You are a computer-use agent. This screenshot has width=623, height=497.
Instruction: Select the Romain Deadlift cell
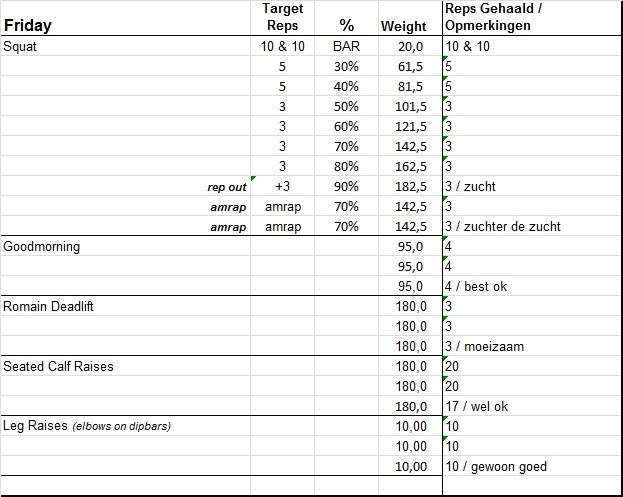(49, 307)
